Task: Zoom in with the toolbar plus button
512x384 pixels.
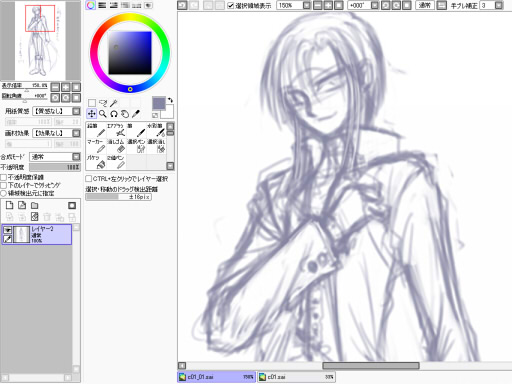Action: (x=328, y=5)
